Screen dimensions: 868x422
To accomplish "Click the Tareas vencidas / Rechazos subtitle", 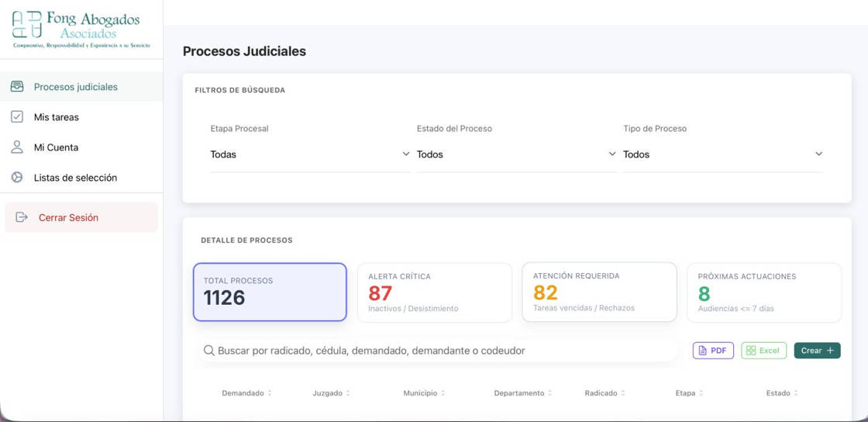I will [584, 308].
